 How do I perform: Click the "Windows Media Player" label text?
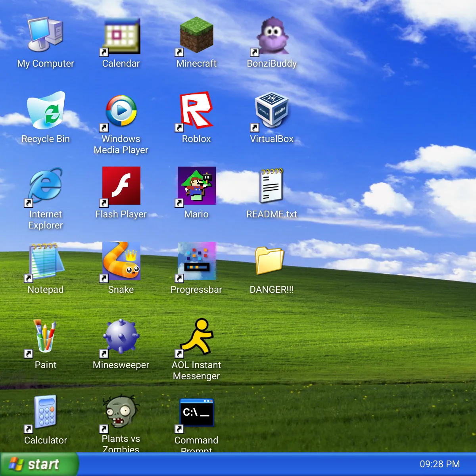pyautogui.click(x=121, y=144)
